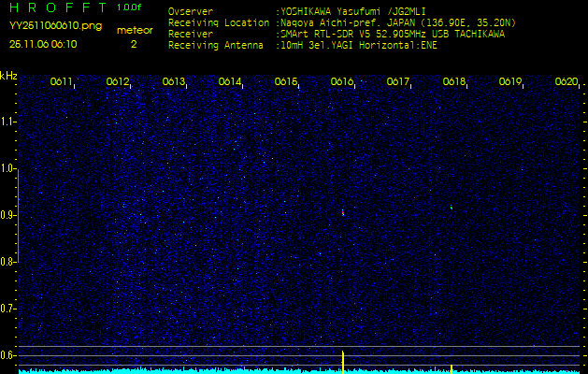The width and height of the screenshot is (588, 374).
Task: Click the 1.0 kHz frequency label
Action: click(8, 168)
